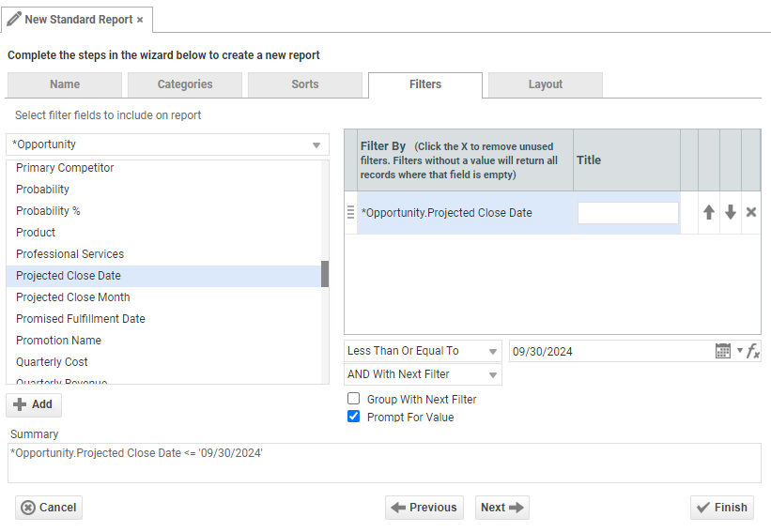Expand the Less Than Or Equal To dropdown
The image size is (771, 532).
423,351
